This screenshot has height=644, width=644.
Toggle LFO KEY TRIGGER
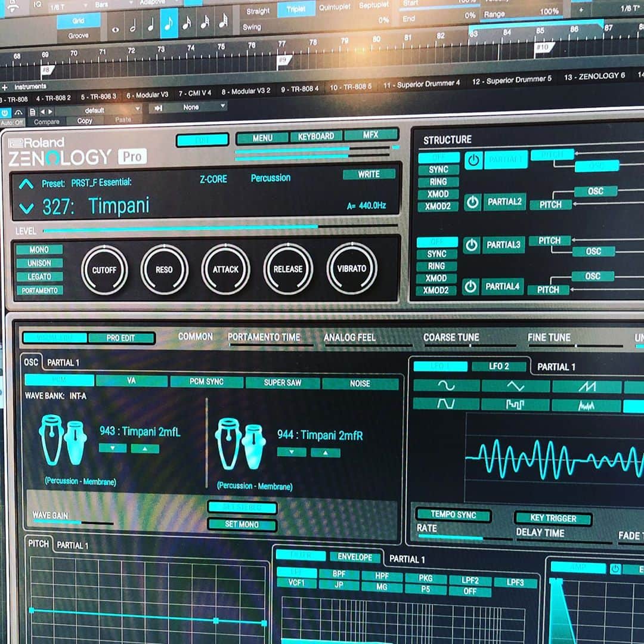point(553,518)
